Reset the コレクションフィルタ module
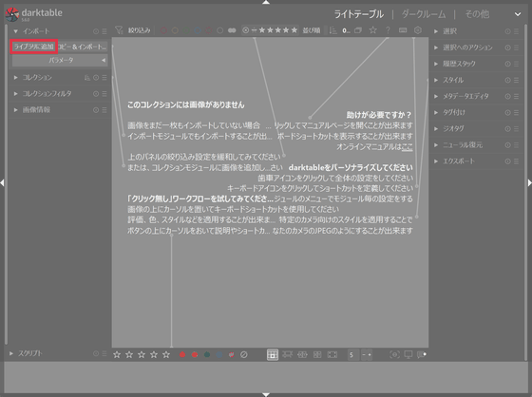The width and height of the screenshot is (532, 397). pyautogui.click(x=96, y=94)
